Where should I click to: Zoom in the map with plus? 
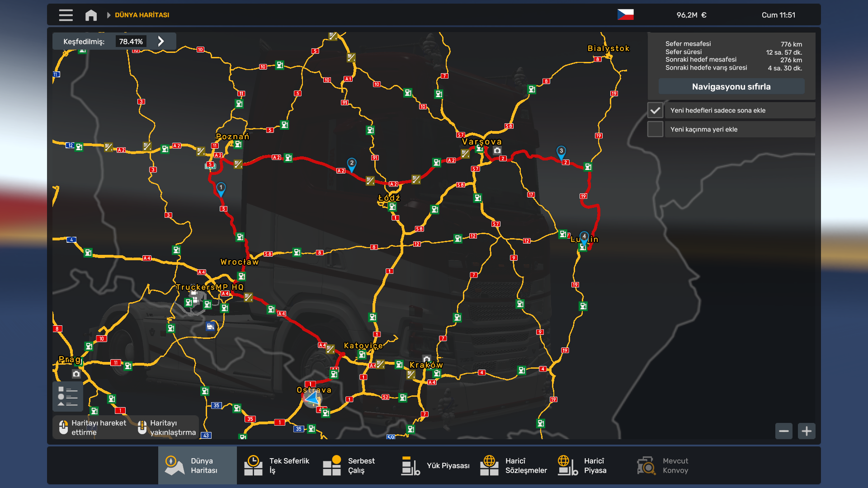point(807,431)
